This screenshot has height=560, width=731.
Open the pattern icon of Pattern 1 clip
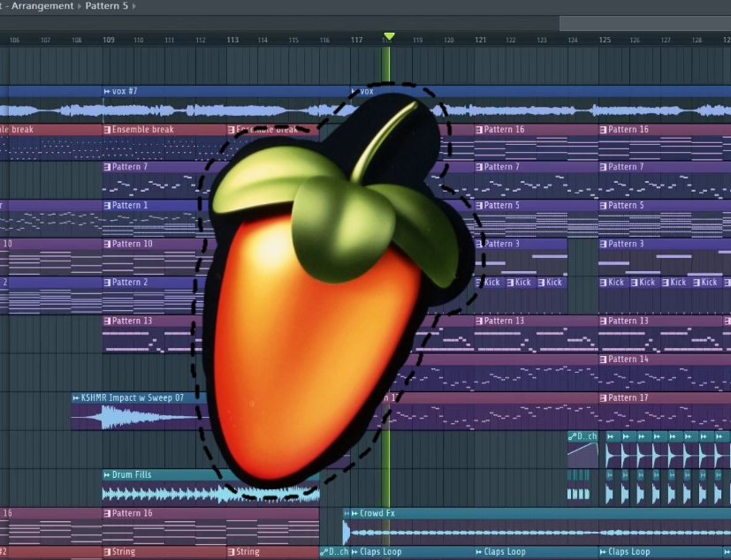(107, 206)
